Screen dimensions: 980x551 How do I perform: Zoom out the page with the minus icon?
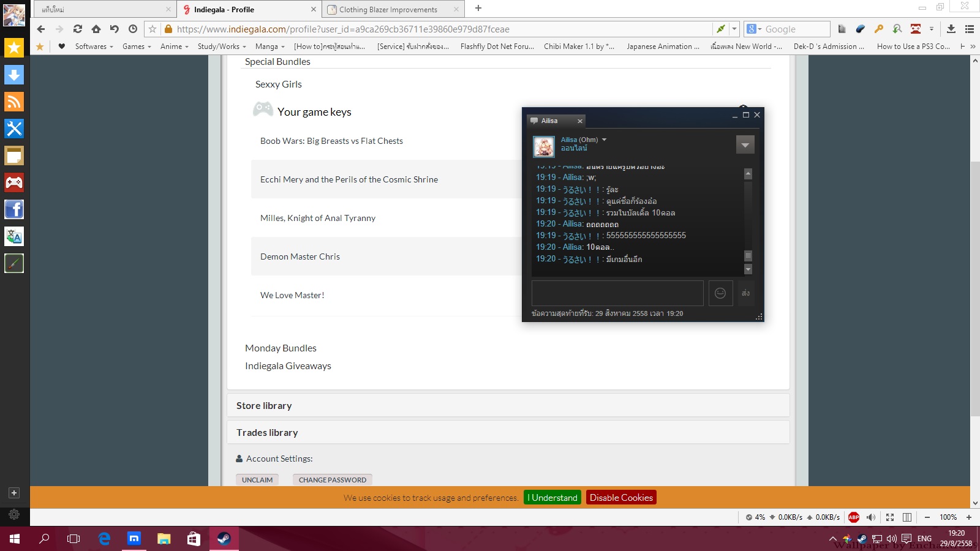927,517
